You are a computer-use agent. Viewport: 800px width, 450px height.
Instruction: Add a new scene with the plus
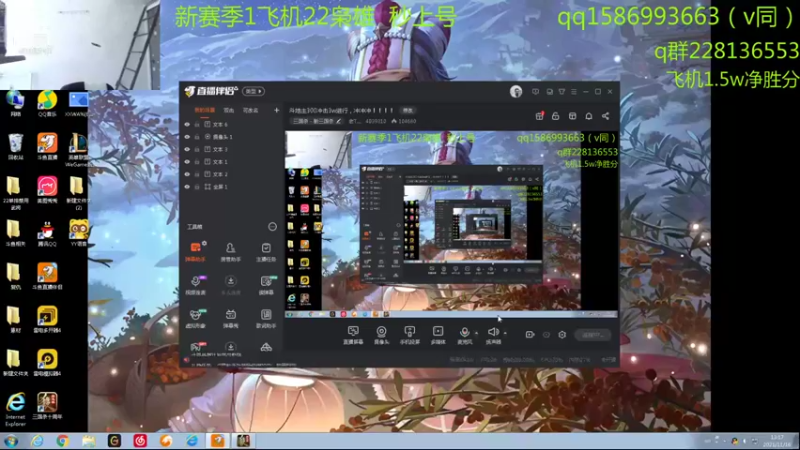(x=277, y=110)
